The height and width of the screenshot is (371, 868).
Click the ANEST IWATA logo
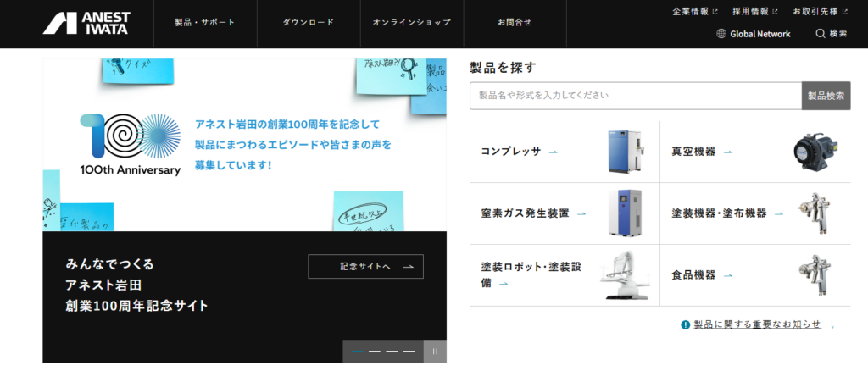tap(87, 23)
